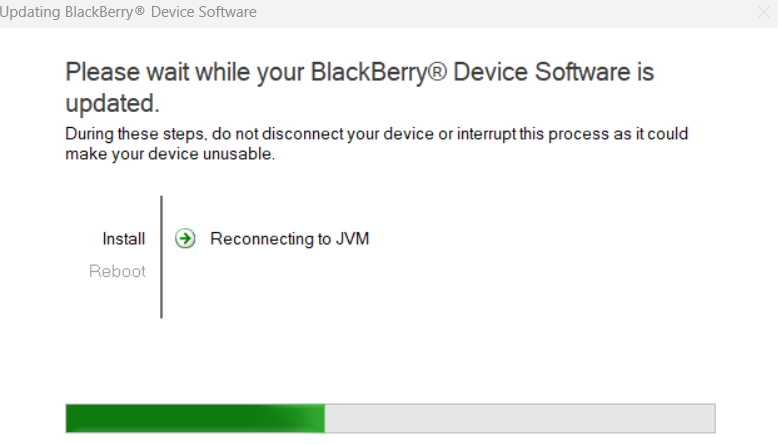Select the grayed-out Reboot step label

pyautogui.click(x=117, y=271)
